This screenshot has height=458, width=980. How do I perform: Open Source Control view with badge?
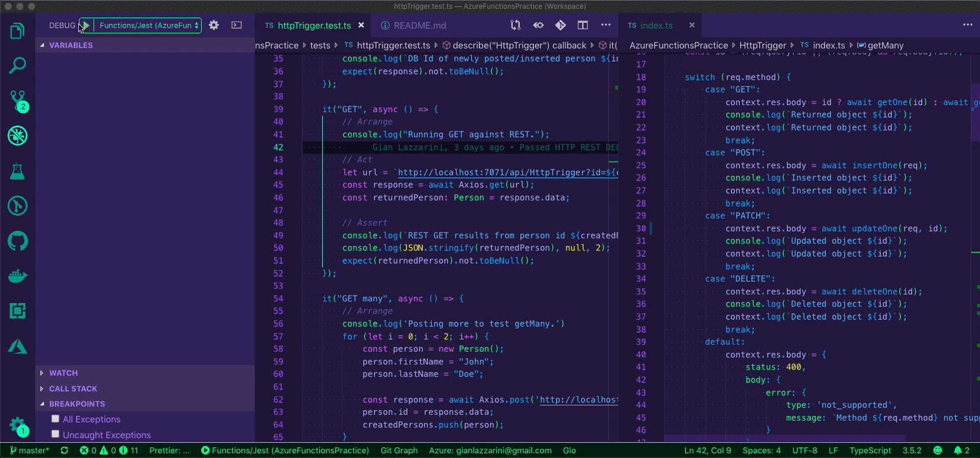pos(18,100)
